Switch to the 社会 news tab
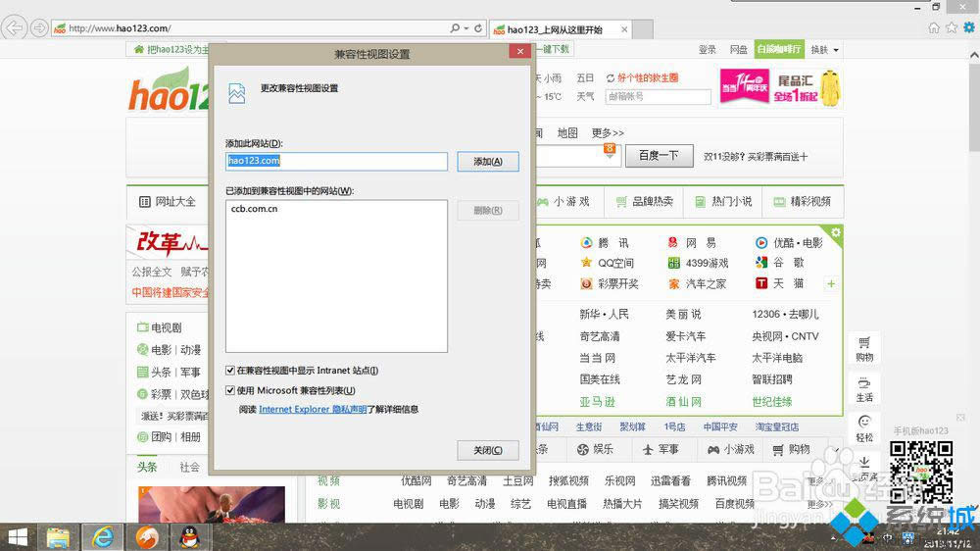The image size is (980, 551). [x=189, y=468]
